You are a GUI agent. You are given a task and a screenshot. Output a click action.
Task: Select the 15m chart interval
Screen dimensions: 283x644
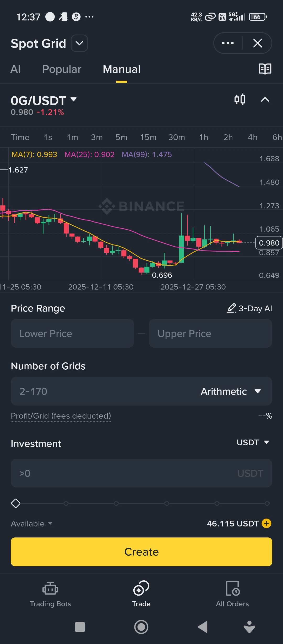coord(148,137)
